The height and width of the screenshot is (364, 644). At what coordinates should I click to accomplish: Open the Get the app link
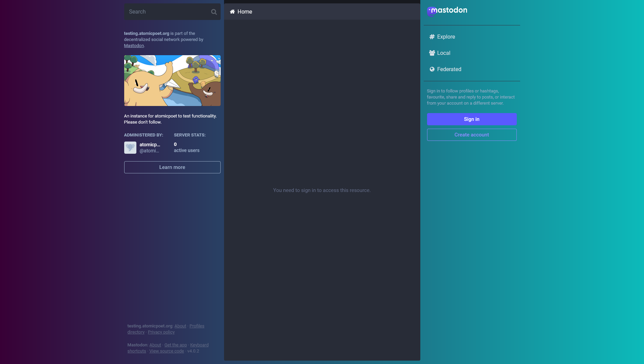[176, 345]
